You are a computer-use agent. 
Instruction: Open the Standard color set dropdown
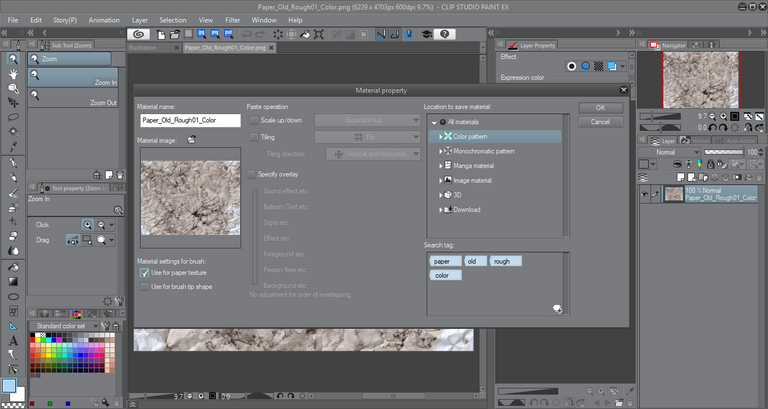[x=64, y=326]
